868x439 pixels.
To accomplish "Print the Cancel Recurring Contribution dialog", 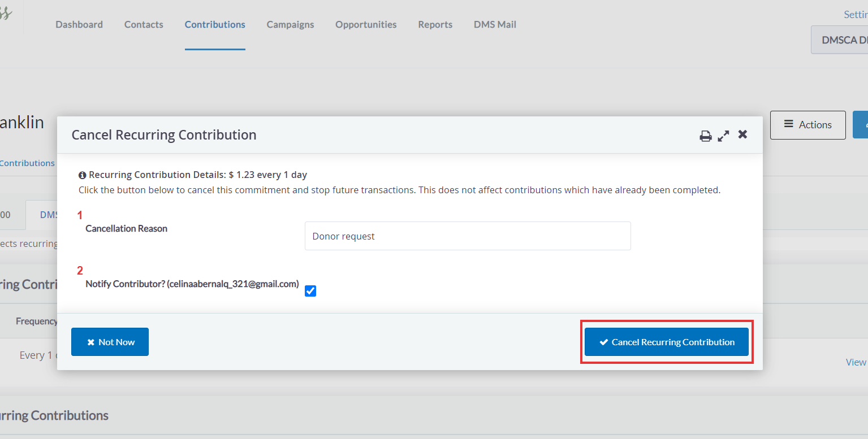I will click(x=706, y=136).
